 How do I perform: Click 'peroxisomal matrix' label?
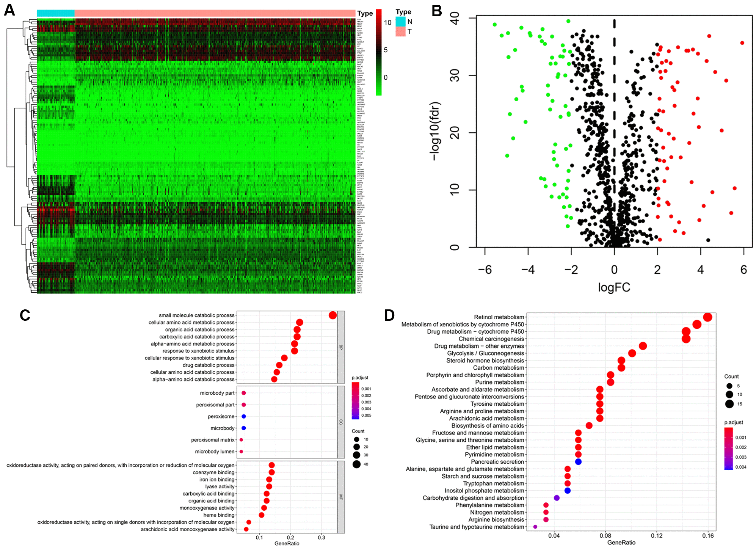[213, 440]
